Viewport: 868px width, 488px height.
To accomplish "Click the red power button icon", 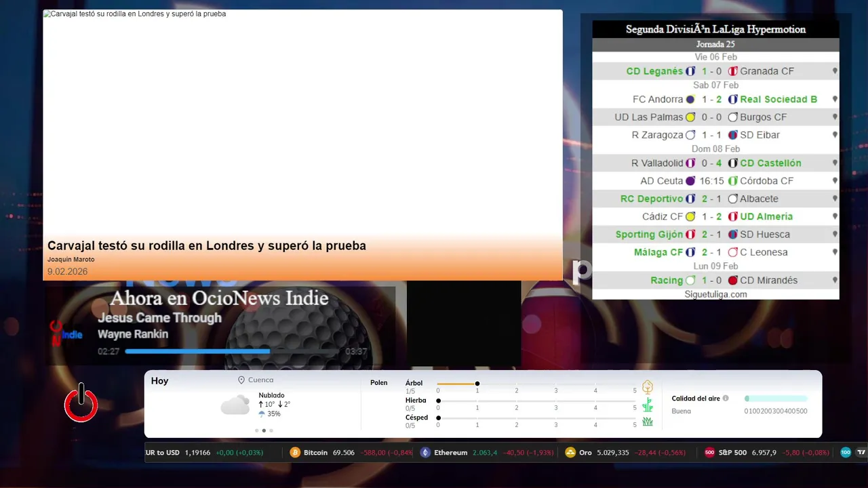I will point(81,403).
